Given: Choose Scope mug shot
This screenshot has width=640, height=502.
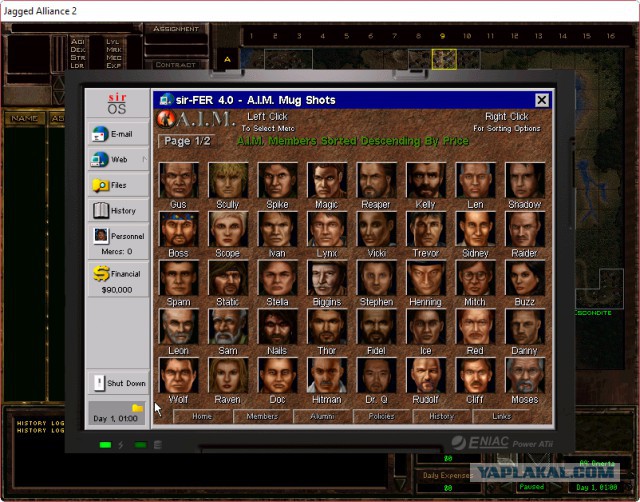Looking at the screenshot, I should [228, 229].
